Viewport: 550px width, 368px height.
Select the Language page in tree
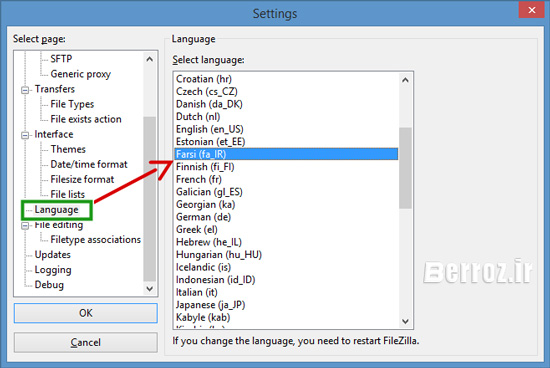tap(56, 210)
